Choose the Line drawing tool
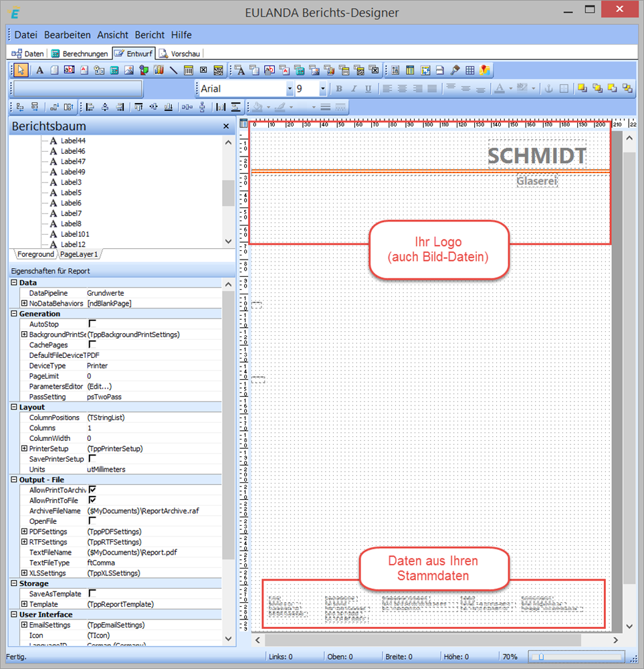Viewport: 644px width, 669px height. point(174,70)
